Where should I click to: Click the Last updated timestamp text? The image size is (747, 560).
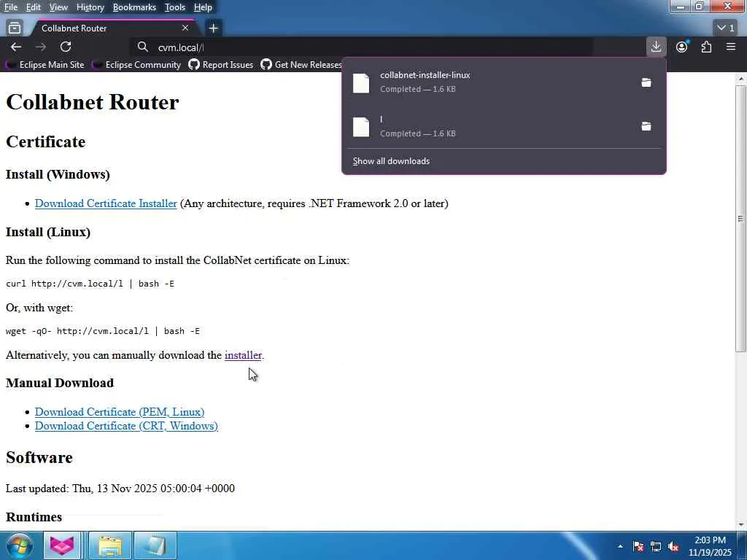(120, 489)
